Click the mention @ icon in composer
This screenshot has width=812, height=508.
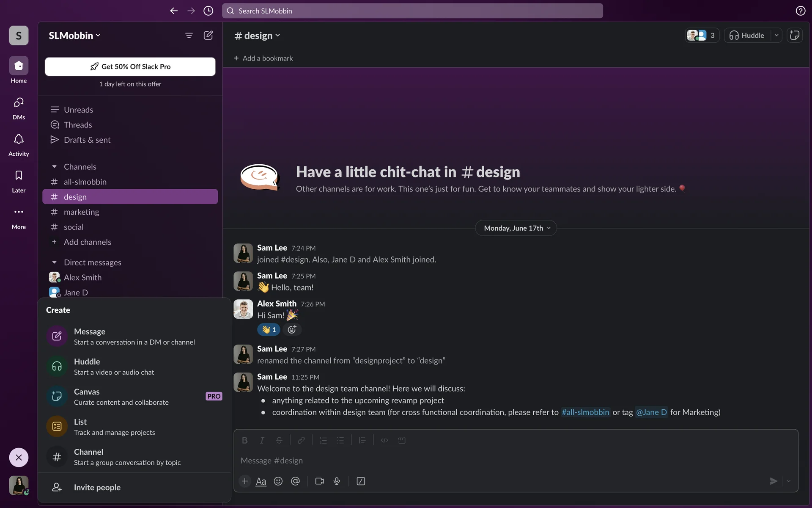pos(295,481)
